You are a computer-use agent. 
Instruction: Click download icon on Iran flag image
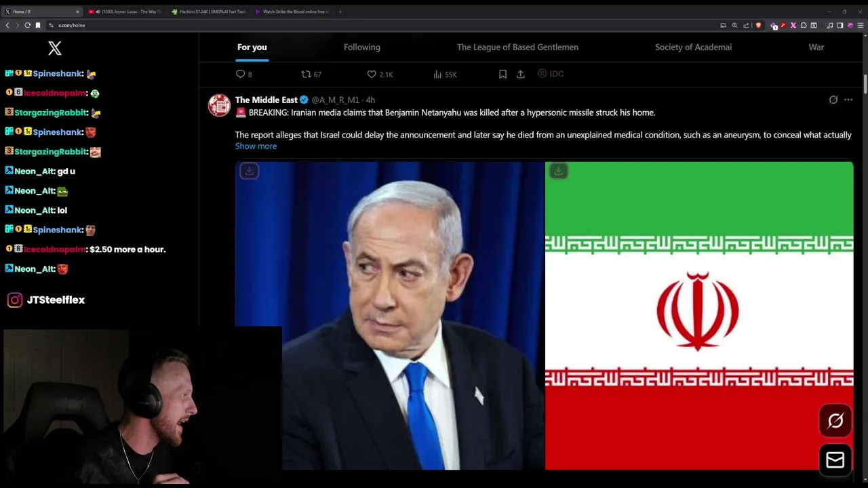(x=558, y=171)
